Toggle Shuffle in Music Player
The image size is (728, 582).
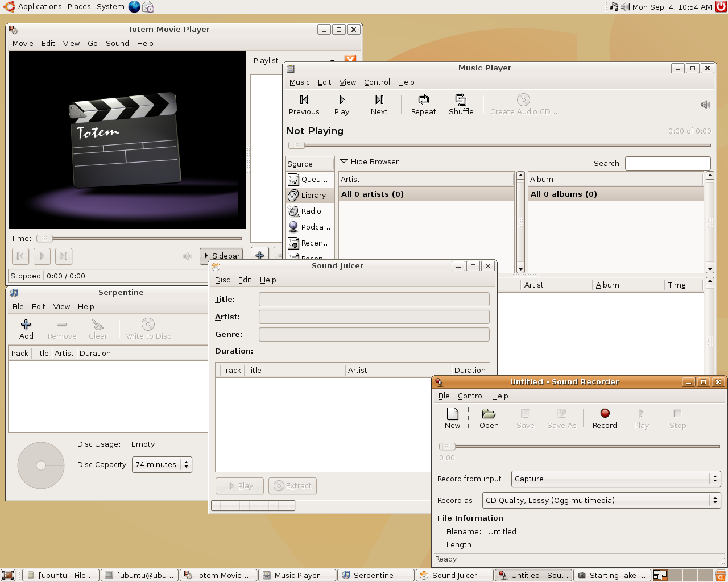point(461,105)
